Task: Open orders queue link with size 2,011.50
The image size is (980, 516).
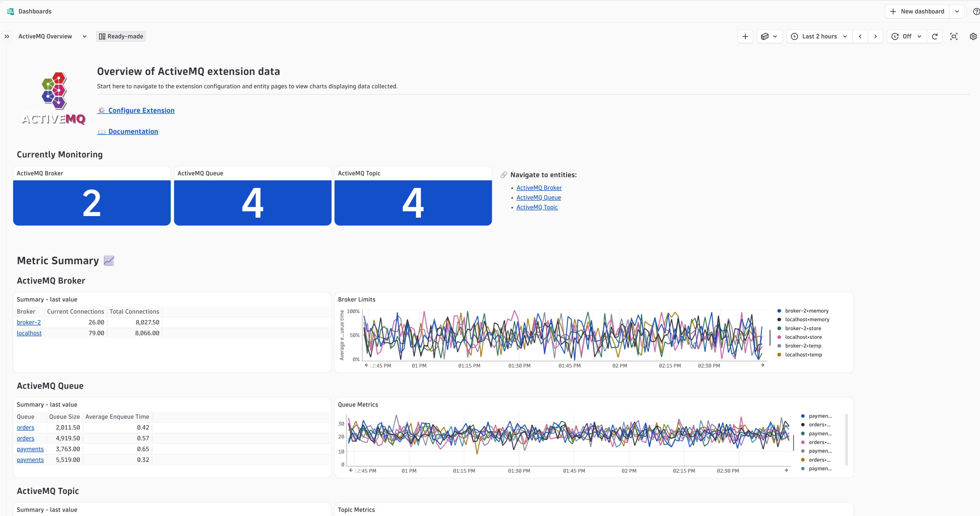Action: tap(26, 428)
